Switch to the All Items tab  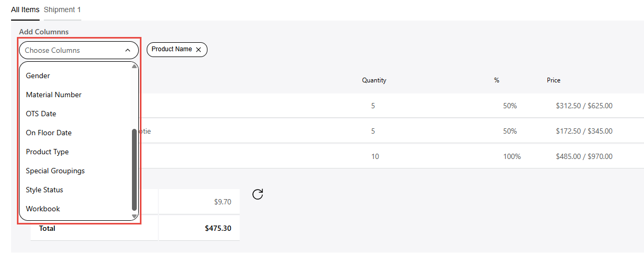[x=25, y=10]
